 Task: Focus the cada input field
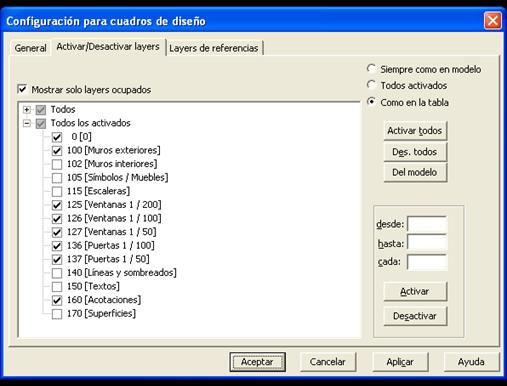coord(427,262)
